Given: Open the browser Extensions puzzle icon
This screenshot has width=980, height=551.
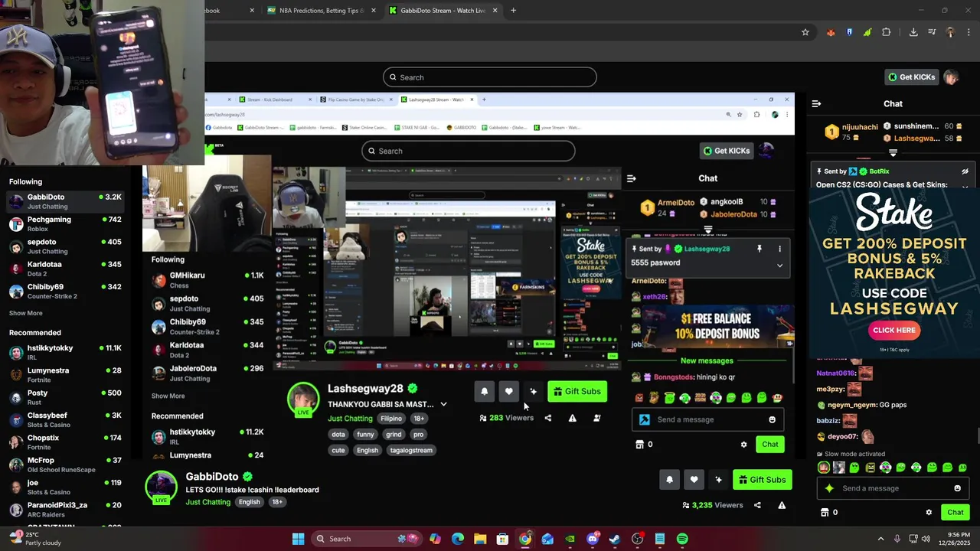Looking at the screenshot, I should point(887,32).
